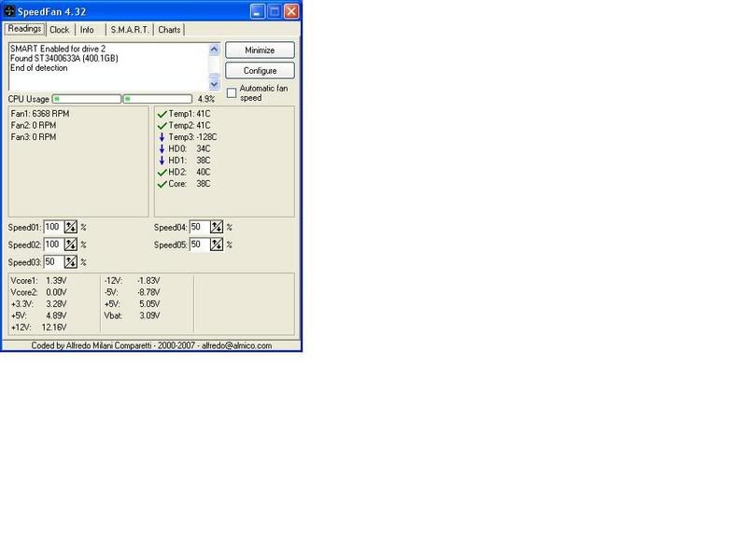Viewport: 747px width, 560px height.
Task: Switch to the Readings tab
Action: tap(25, 29)
